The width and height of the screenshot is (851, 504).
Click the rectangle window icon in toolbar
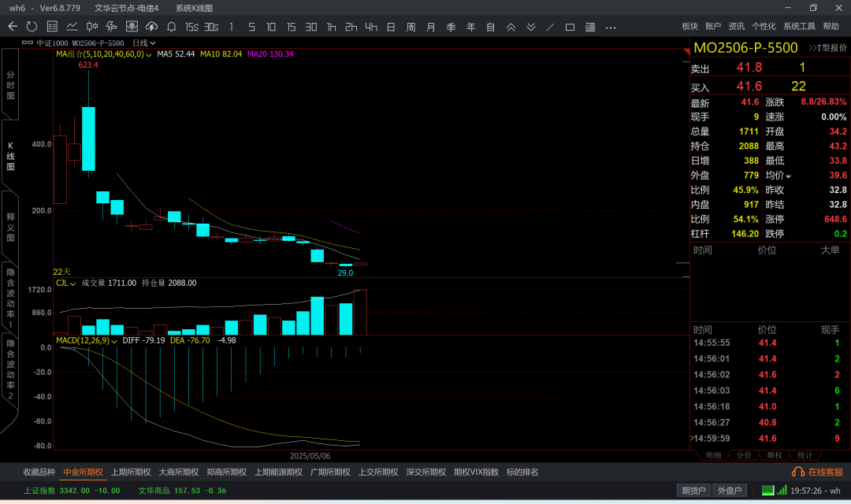(570, 27)
